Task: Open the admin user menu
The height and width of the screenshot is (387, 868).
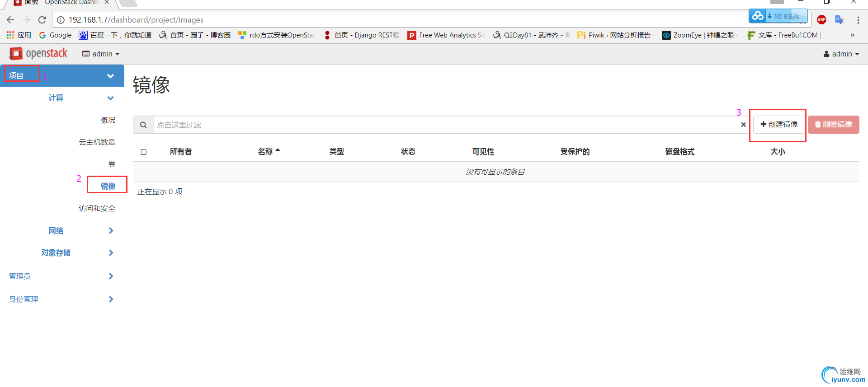Action: tap(841, 54)
